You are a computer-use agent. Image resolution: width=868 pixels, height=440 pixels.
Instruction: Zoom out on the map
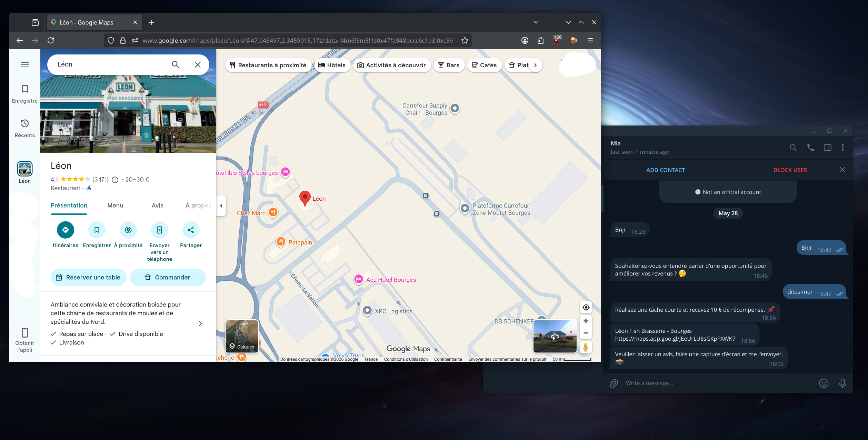pyautogui.click(x=586, y=333)
